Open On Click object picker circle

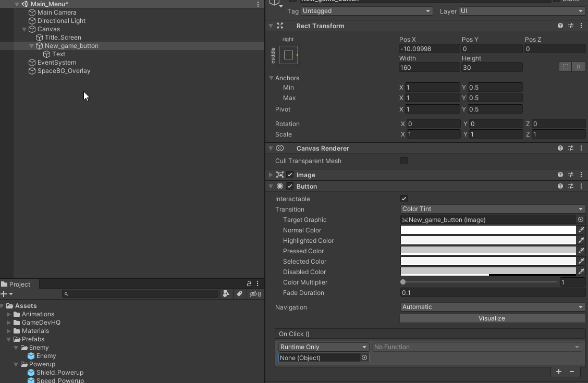click(364, 358)
